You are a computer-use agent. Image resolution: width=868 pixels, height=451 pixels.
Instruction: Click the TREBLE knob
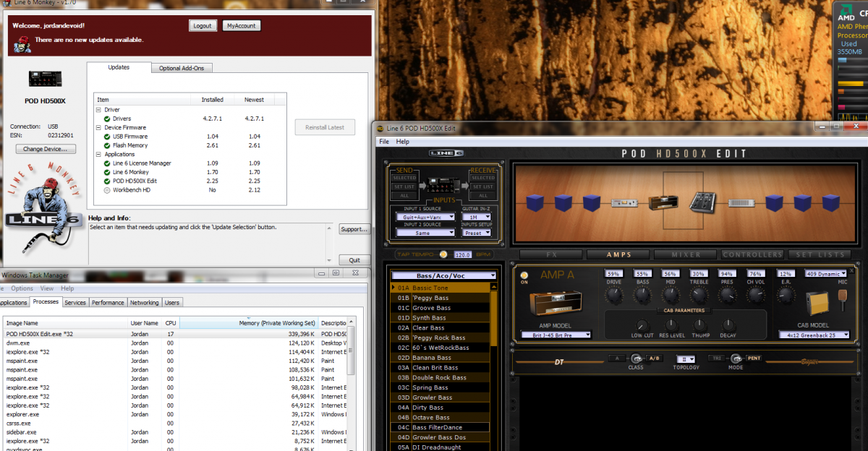[699, 295]
